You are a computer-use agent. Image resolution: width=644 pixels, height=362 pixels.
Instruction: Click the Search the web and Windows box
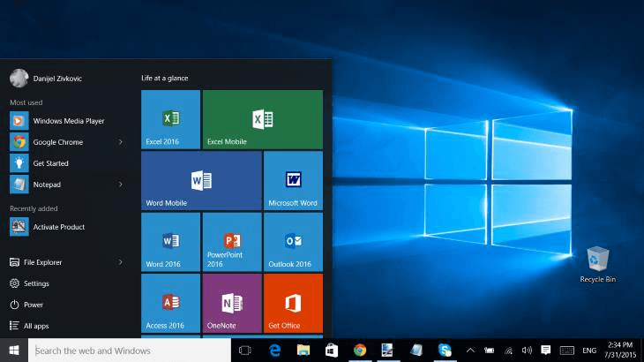(x=131, y=351)
